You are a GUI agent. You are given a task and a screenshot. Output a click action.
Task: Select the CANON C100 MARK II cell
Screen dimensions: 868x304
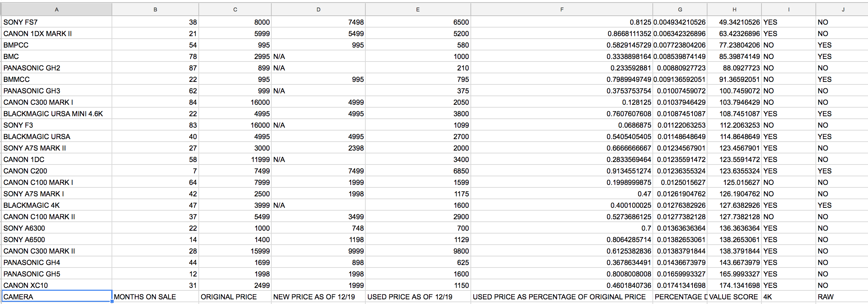point(56,217)
